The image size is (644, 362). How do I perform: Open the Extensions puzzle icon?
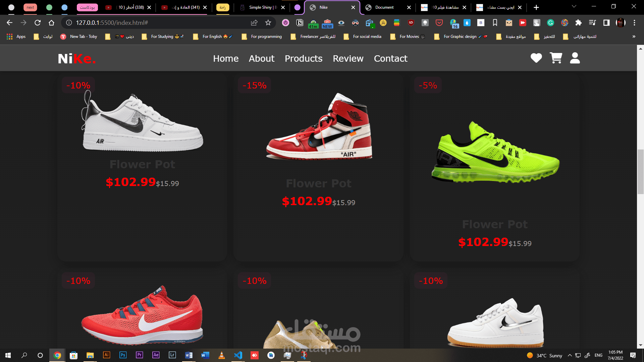tap(578, 22)
